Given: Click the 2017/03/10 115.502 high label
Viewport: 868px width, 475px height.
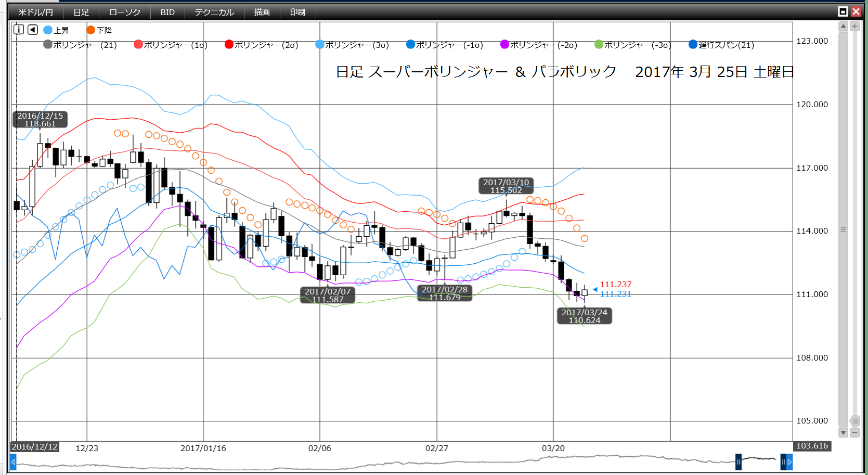Looking at the screenshot, I should coord(506,186).
